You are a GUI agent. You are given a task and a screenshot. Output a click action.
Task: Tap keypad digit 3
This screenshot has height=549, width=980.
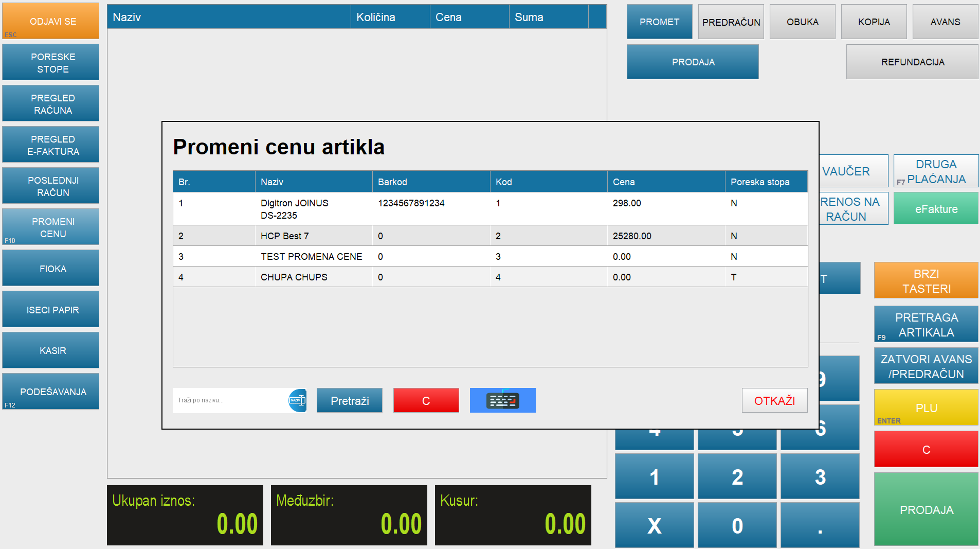[820, 476]
